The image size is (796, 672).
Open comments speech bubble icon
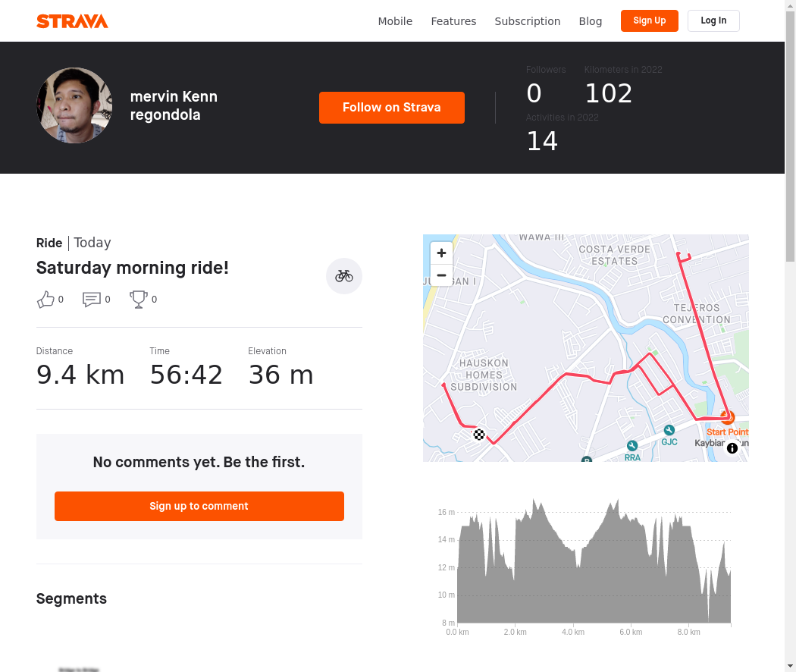point(92,299)
